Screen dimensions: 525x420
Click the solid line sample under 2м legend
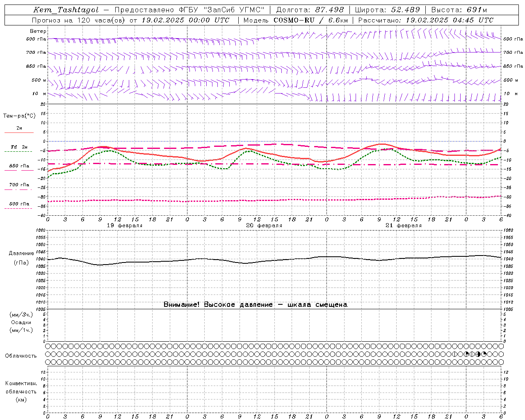pyautogui.click(x=19, y=132)
